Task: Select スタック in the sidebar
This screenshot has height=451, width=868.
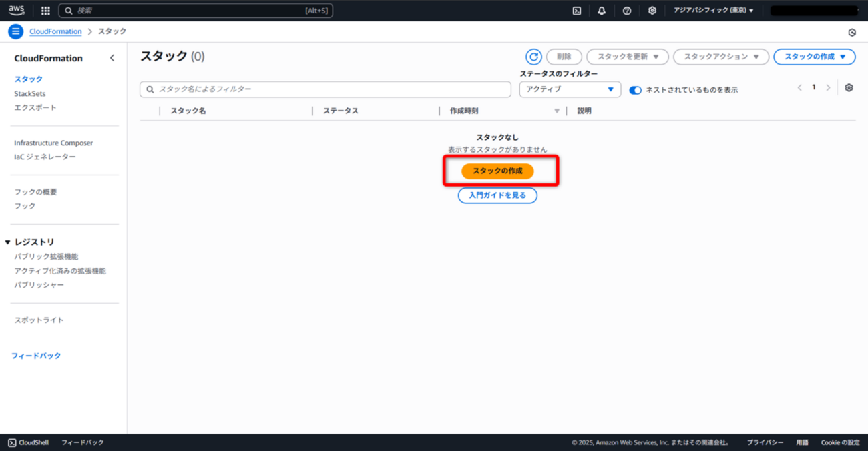Action: 28,79
